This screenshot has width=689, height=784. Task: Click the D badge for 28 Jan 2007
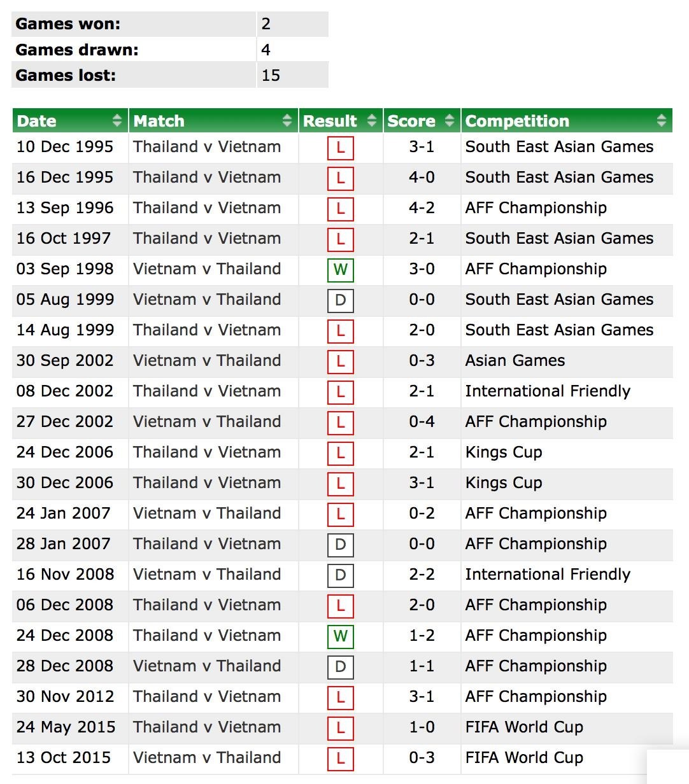click(341, 545)
